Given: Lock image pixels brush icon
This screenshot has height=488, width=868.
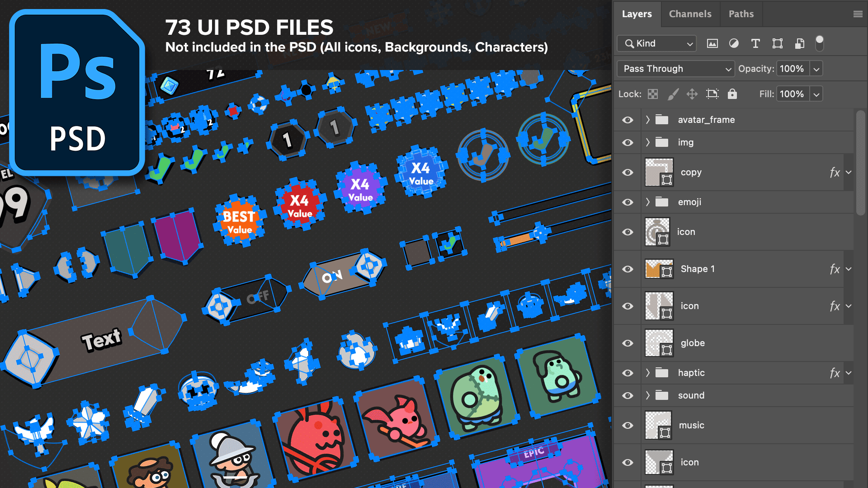Looking at the screenshot, I should point(673,94).
